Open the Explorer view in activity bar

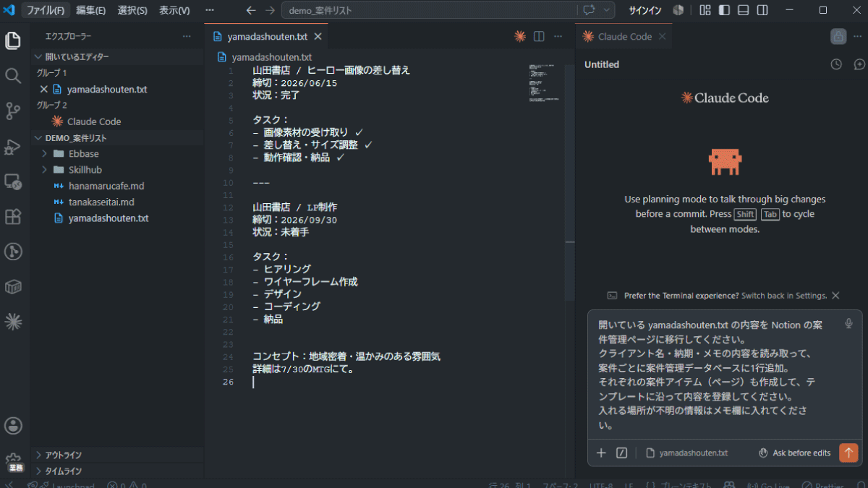13,40
